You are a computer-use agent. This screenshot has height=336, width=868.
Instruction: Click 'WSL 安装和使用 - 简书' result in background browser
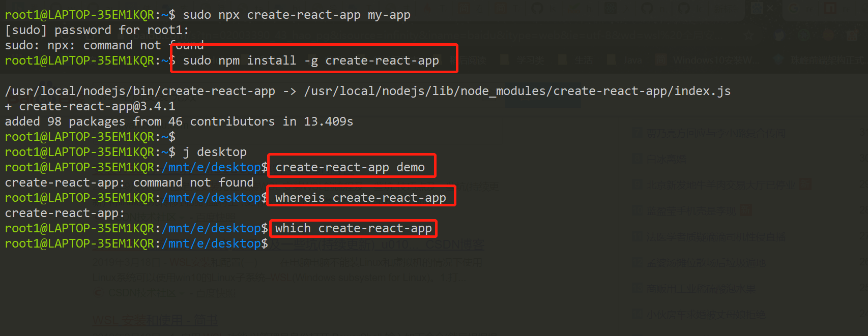155,320
